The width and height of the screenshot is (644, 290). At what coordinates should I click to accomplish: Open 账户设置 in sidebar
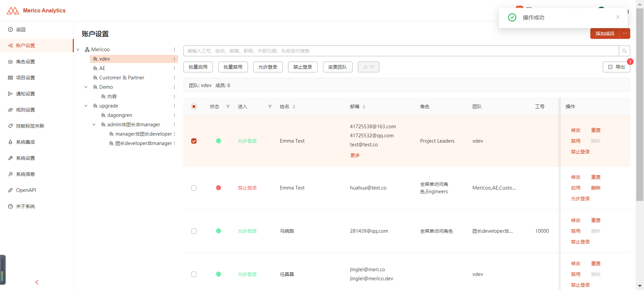[x=37, y=46]
